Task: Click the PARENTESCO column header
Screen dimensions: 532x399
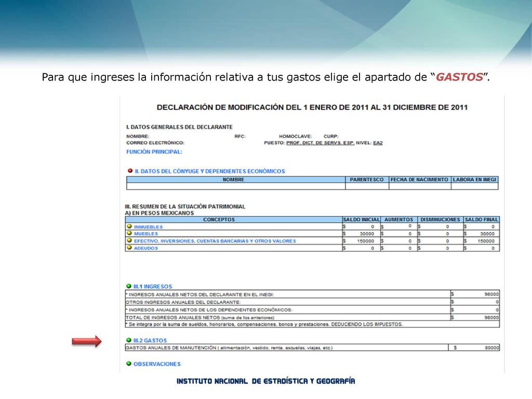Action: point(367,179)
